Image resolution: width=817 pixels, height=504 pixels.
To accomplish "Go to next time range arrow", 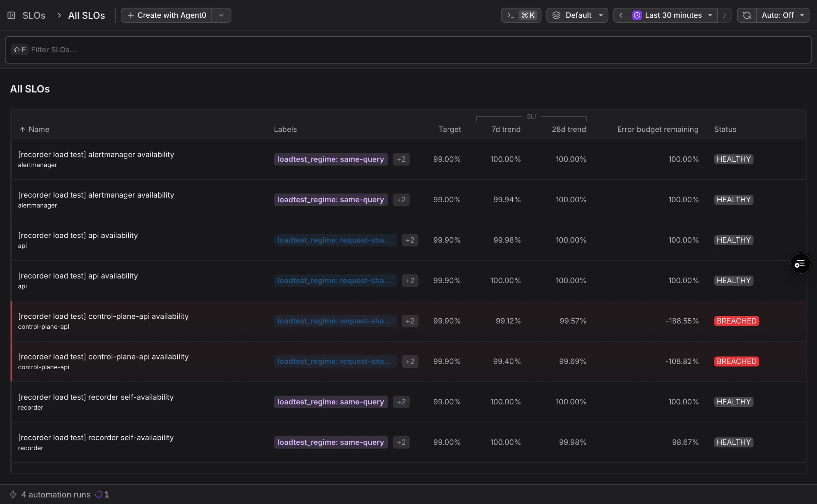I will point(724,15).
